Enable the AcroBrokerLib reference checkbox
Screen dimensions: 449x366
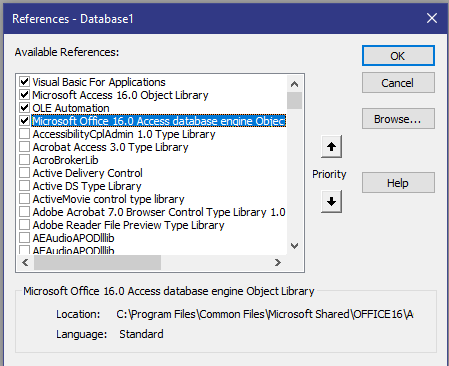click(24, 160)
